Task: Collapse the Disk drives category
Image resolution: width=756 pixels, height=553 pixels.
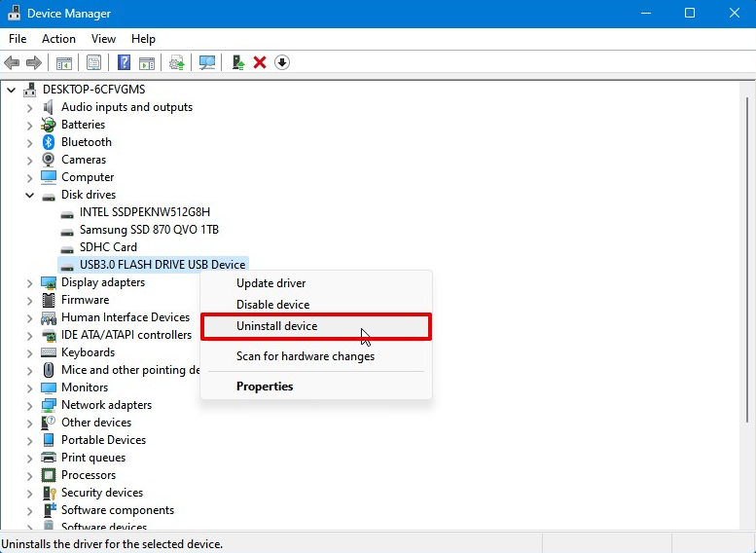Action: coord(29,195)
